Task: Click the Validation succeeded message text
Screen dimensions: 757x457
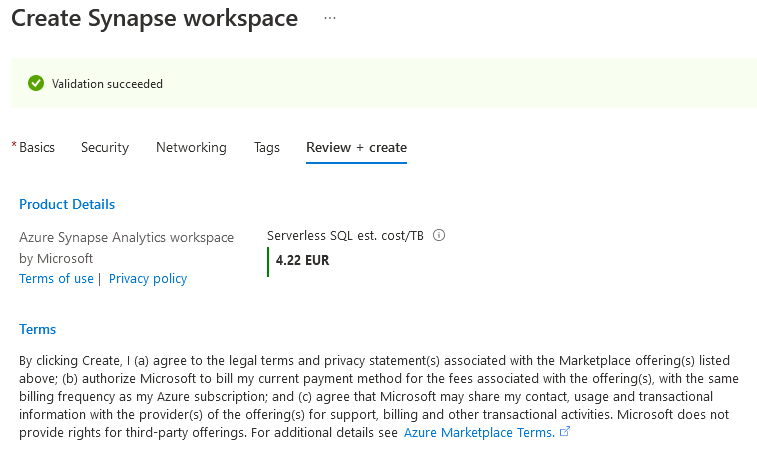Action: click(x=107, y=84)
